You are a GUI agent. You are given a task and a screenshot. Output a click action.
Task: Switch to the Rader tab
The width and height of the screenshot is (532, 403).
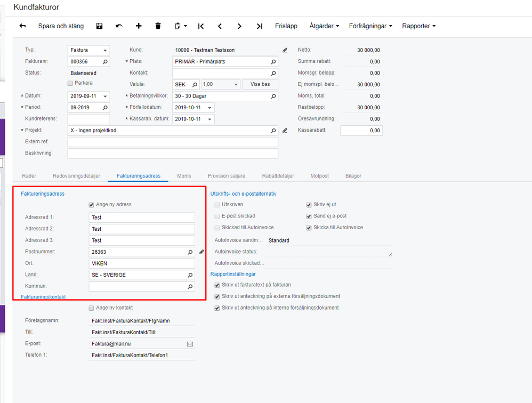29,176
